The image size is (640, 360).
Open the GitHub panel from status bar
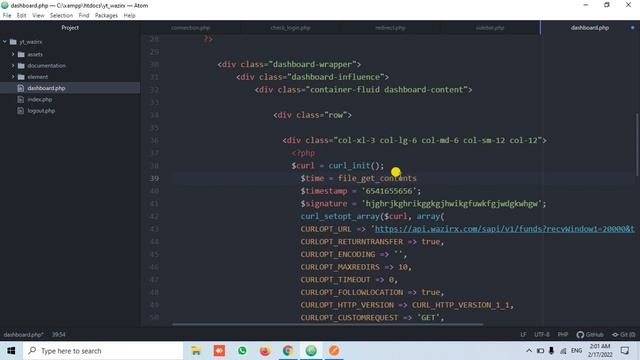tap(590, 335)
